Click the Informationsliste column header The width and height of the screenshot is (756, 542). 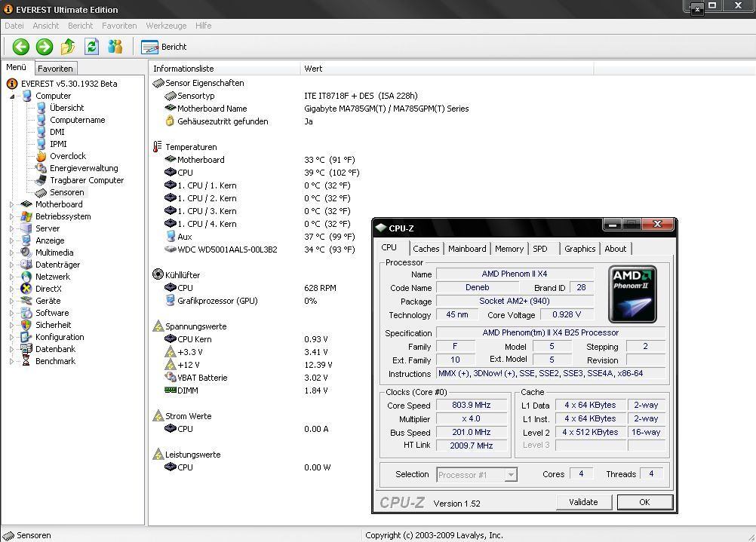point(224,69)
